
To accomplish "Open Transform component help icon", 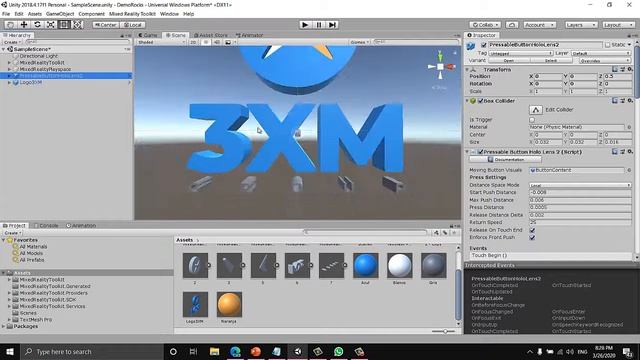I will (x=615, y=69).
